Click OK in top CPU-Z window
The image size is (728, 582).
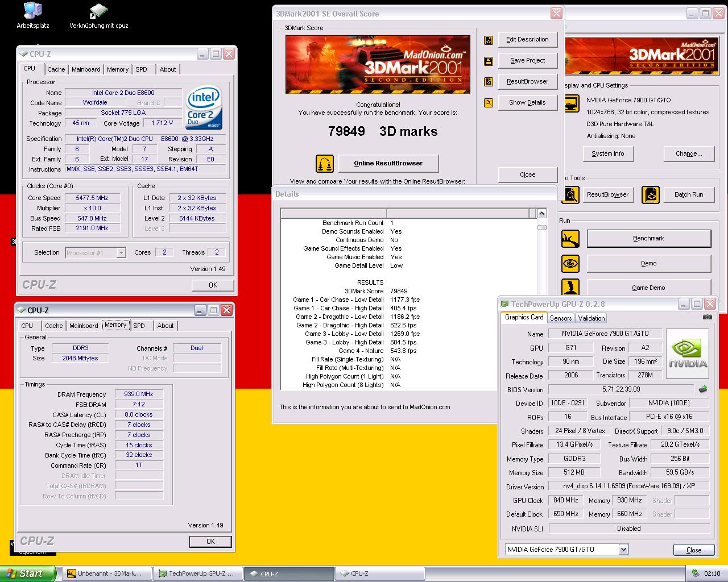point(213,285)
